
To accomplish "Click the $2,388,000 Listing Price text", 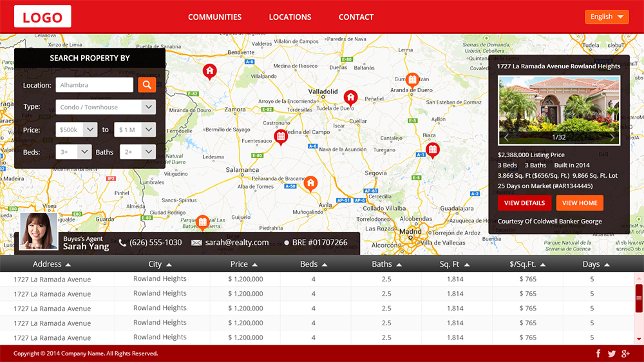I will [x=531, y=155].
